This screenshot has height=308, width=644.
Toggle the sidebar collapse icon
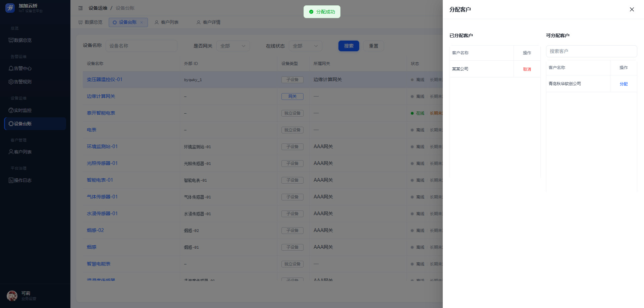click(80, 8)
